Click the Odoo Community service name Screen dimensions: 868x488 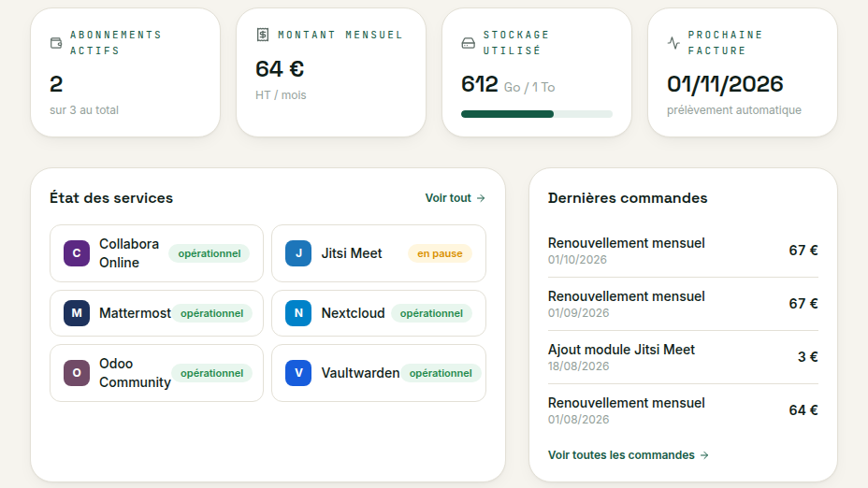(135, 373)
